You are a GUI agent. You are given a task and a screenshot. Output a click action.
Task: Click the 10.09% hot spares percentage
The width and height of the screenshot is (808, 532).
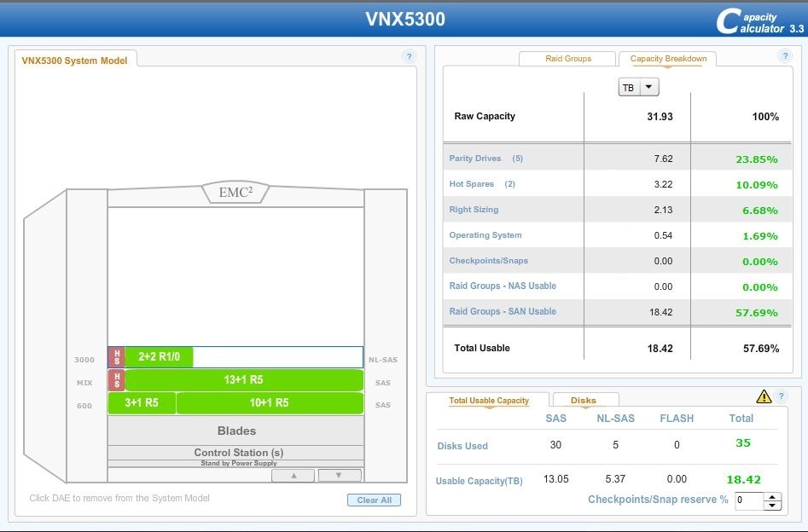tap(757, 184)
